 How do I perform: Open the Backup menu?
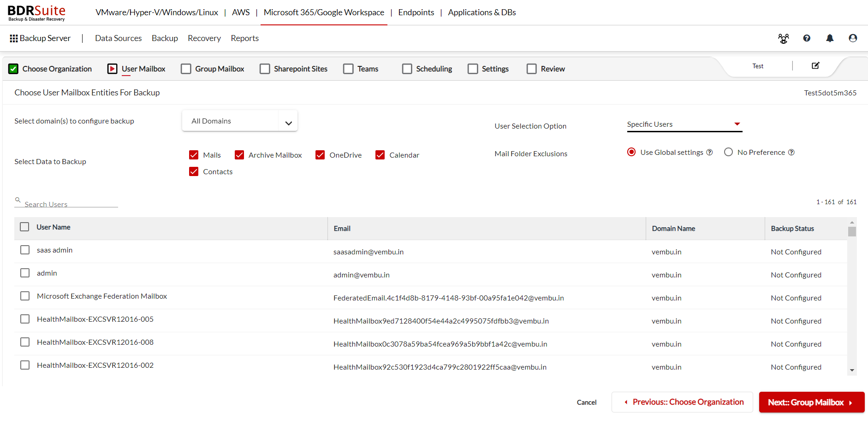165,38
